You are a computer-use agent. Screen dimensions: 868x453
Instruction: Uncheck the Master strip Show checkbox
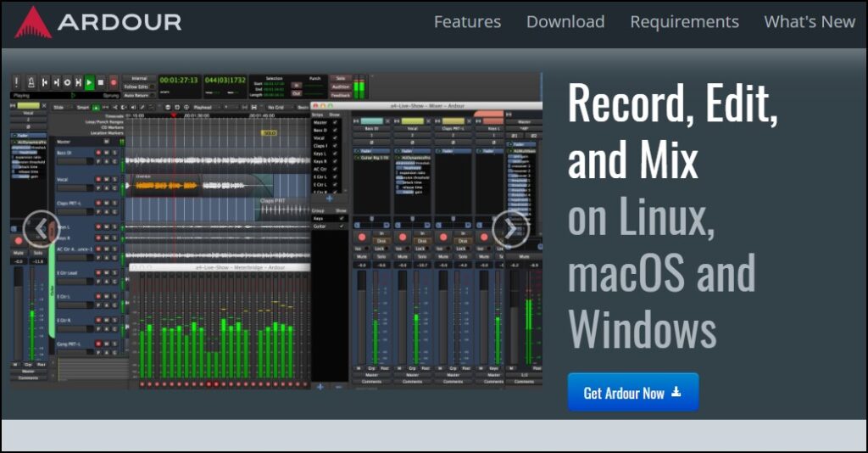point(336,122)
